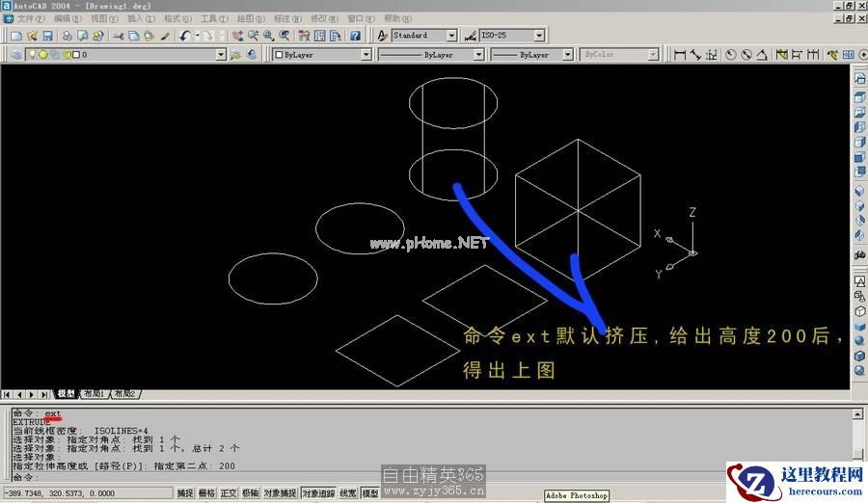868x503 pixels.
Task: Toggle 极轴 (Polar) tracking in status bar
Action: (250, 493)
